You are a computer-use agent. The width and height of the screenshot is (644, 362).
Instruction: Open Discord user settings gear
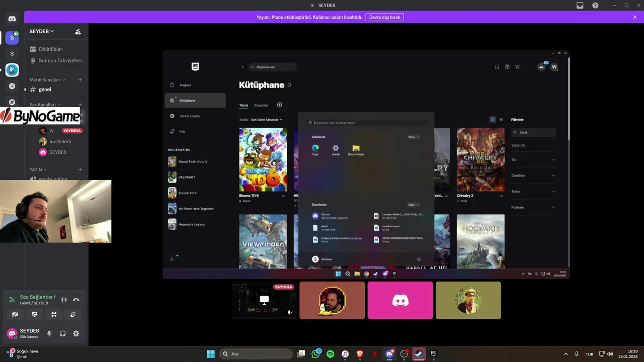[76, 333]
